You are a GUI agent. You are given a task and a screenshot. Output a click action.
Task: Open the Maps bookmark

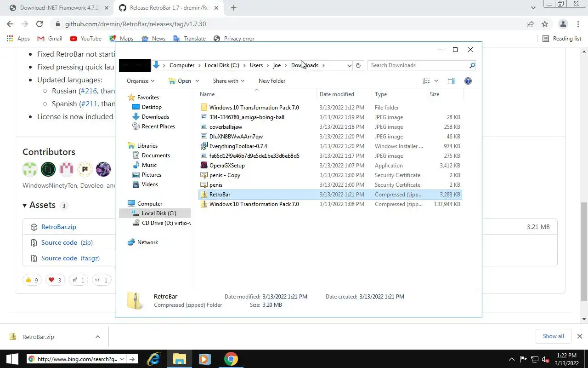tap(121, 39)
